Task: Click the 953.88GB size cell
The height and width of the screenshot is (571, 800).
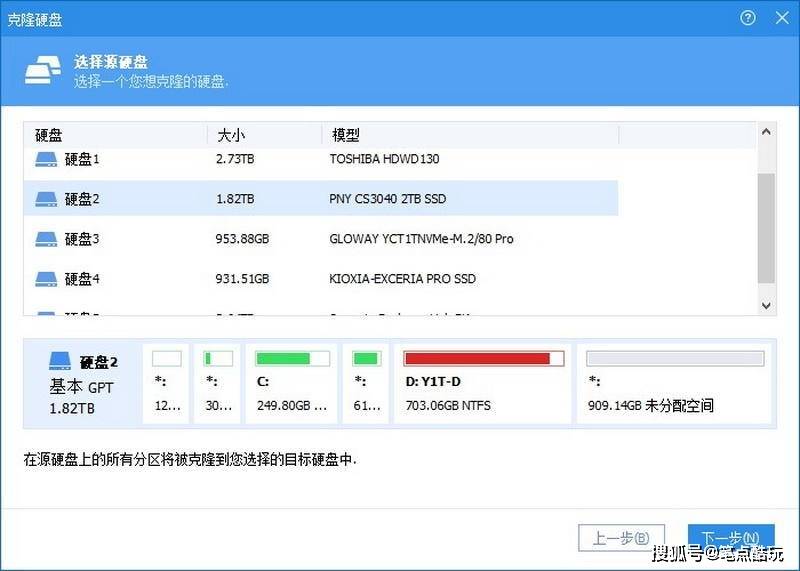Action: [242, 239]
